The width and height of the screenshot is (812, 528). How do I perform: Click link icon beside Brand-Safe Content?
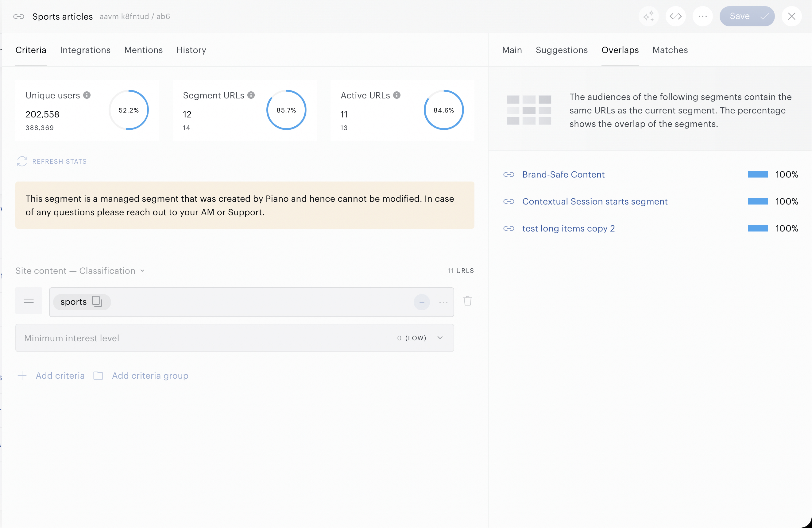pyautogui.click(x=509, y=174)
